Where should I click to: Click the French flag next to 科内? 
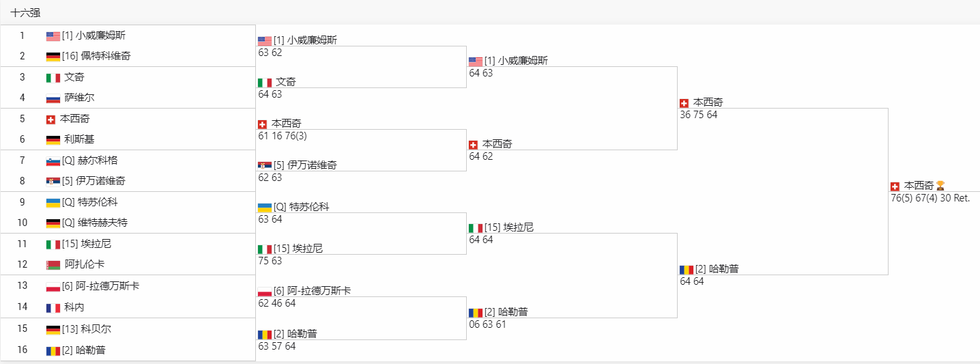pyautogui.click(x=53, y=307)
